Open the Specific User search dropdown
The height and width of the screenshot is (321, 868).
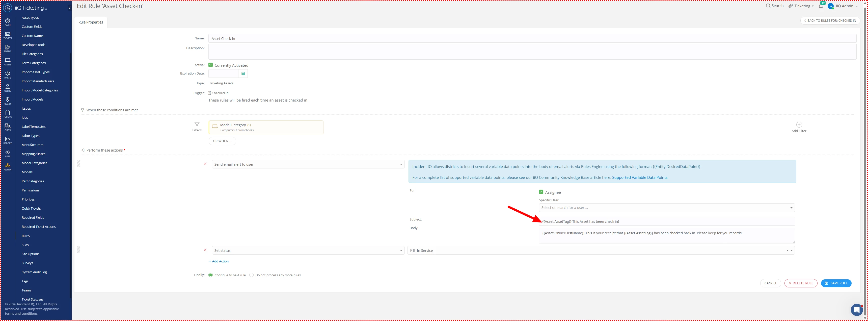(x=666, y=208)
